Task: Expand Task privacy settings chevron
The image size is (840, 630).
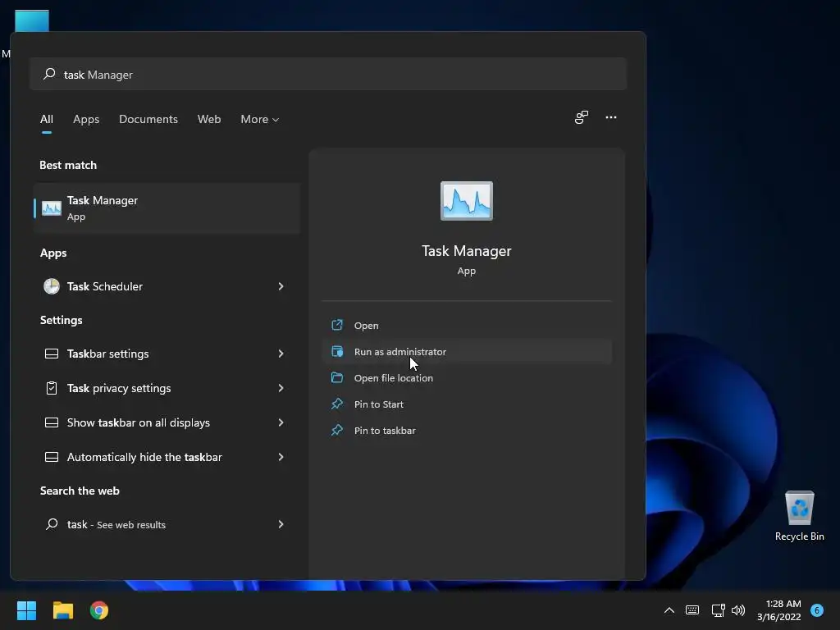Action: [281, 388]
